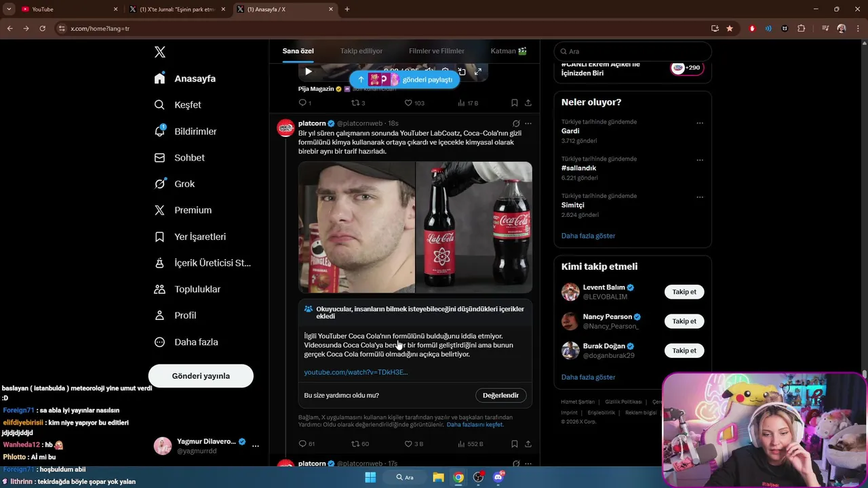
Task: Click Gönderi yayınla button
Action: tap(201, 376)
